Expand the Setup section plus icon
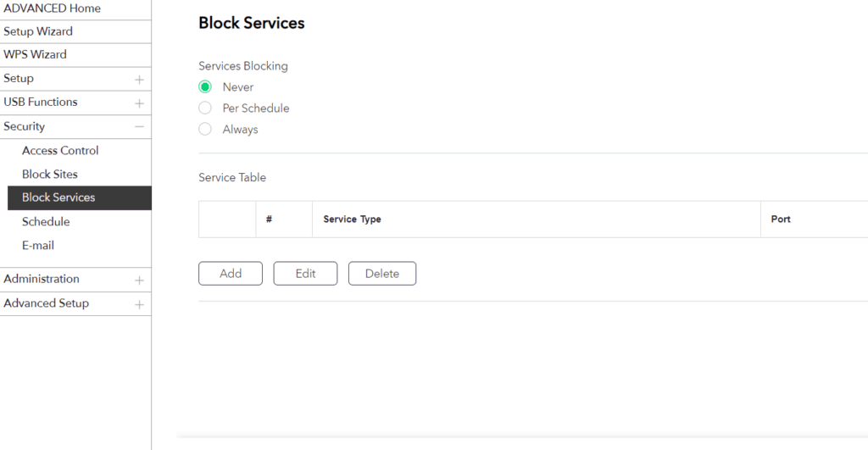 pyautogui.click(x=139, y=80)
